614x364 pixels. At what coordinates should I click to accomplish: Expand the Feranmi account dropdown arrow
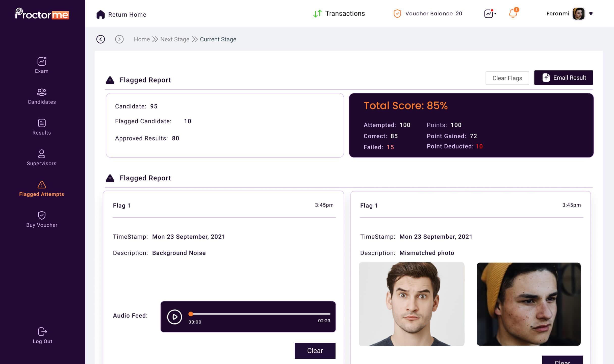[x=591, y=14]
